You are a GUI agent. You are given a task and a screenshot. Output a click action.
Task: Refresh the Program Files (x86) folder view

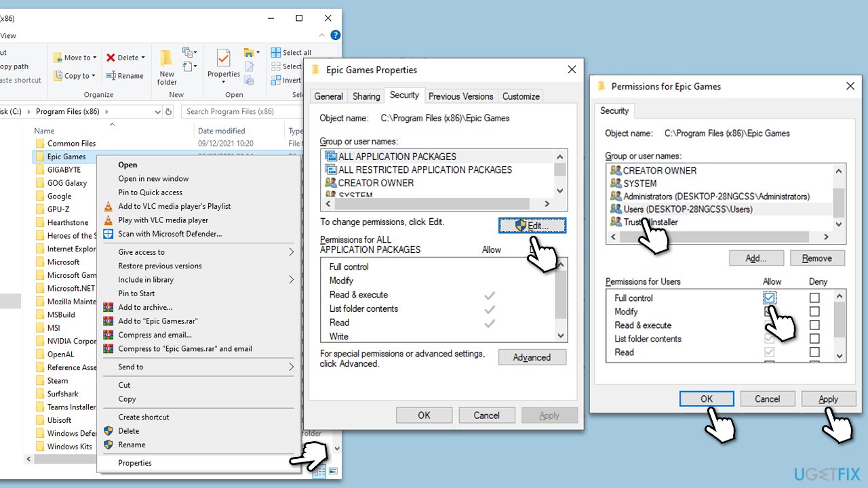tap(169, 112)
